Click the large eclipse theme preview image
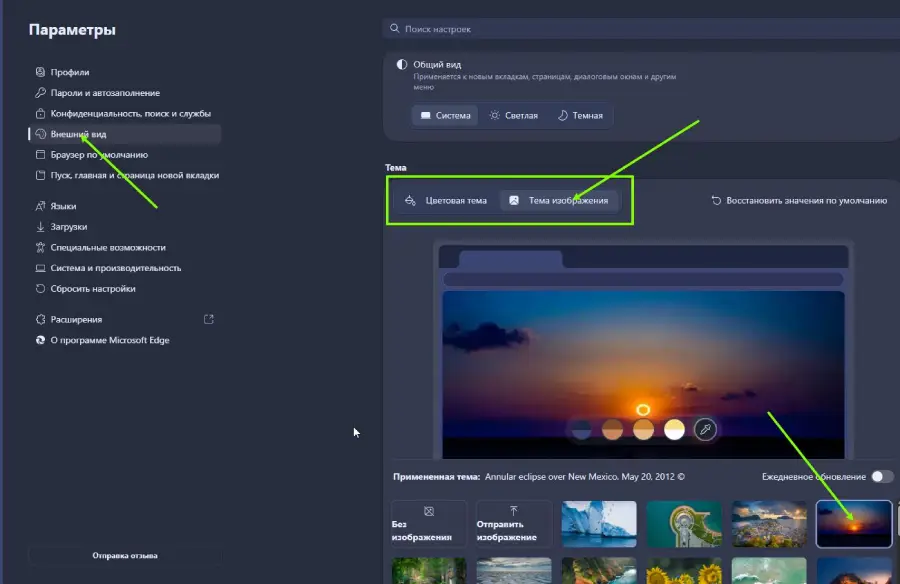Image resolution: width=900 pixels, height=584 pixels. point(643,374)
